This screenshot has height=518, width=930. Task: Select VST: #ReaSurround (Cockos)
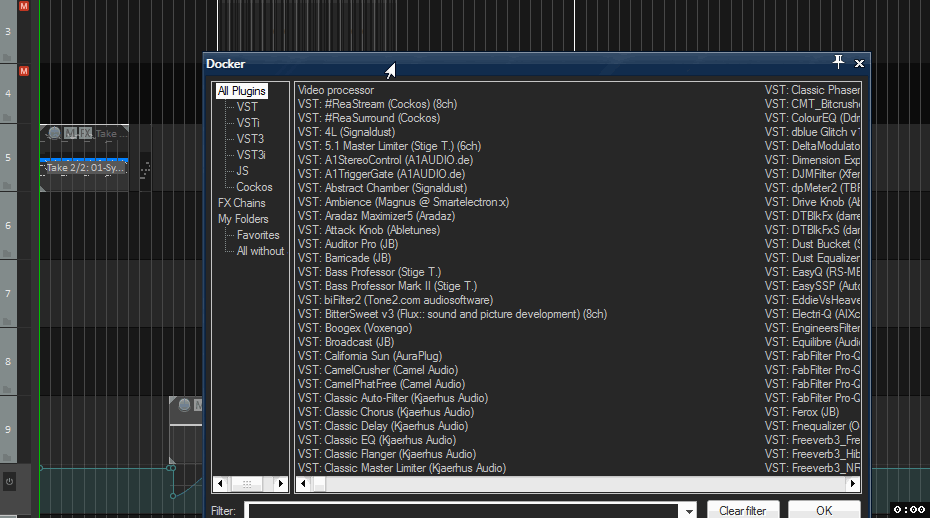pyautogui.click(x=369, y=118)
